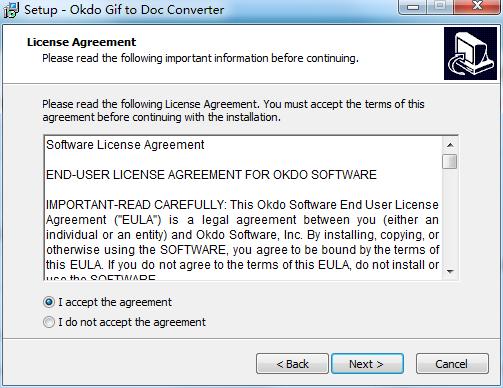Image resolution: width=503 pixels, height=388 pixels.
Task: Minimize the Setup window
Action: point(413,7)
